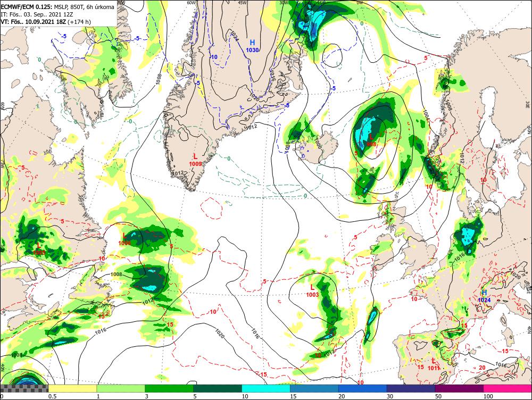This screenshot has height=400, width=532.
Task: Click the 'ECMWF/ECM 0.125' header title
Action: [x=26, y=7]
